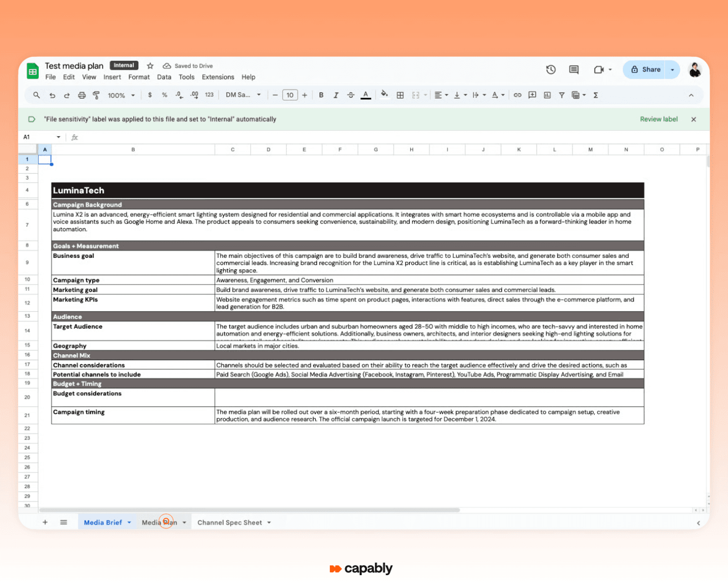728x586 pixels.
Task: Click the redo arrow icon
Action: point(67,95)
